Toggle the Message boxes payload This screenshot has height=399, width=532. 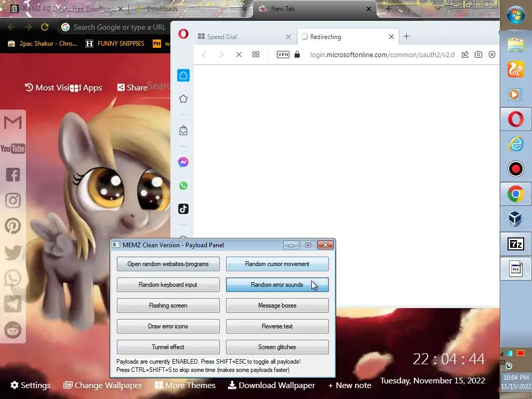(277, 305)
